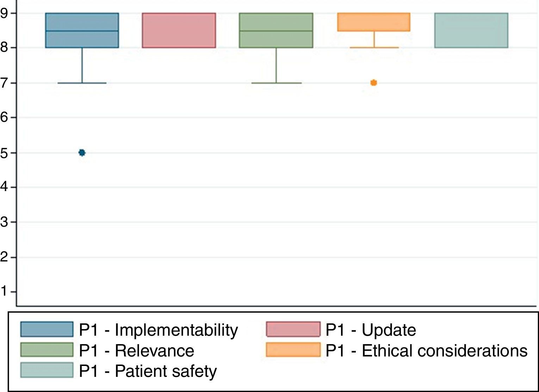Click the lower whisker cap of the green boxplot
539x392 pixels.
[x=276, y=83]
